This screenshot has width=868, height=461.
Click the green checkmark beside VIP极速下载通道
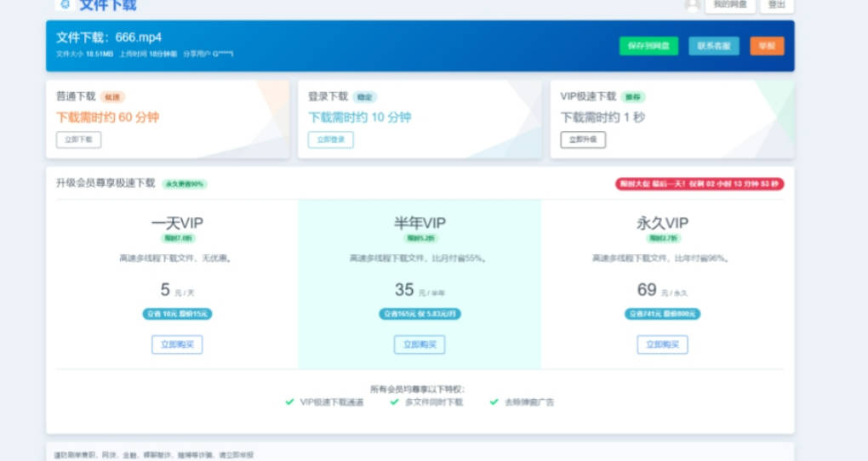click(x=289, y=401)
